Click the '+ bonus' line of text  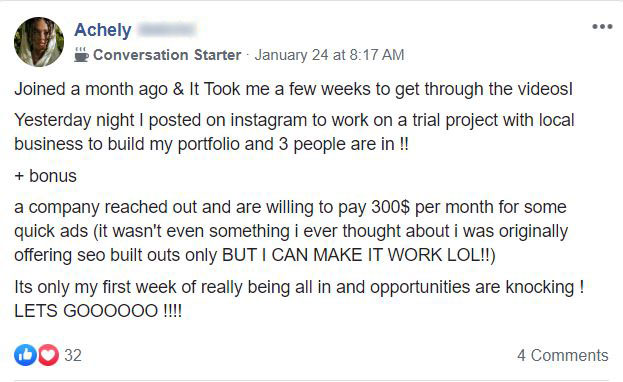click(x=45, y=176)
